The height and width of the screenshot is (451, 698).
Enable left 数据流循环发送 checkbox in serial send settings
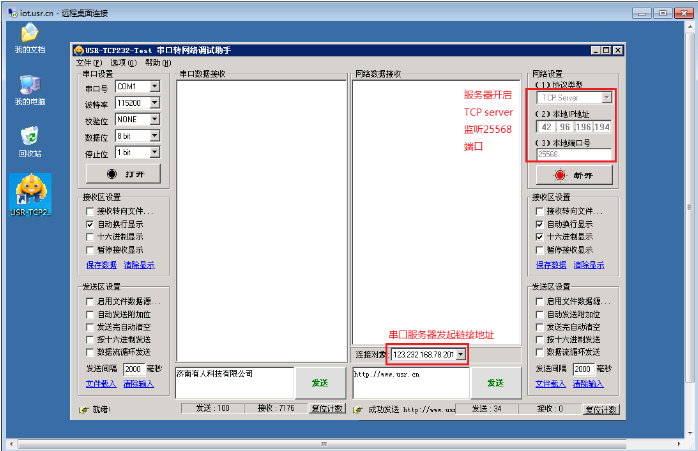[x=90, y=352]
